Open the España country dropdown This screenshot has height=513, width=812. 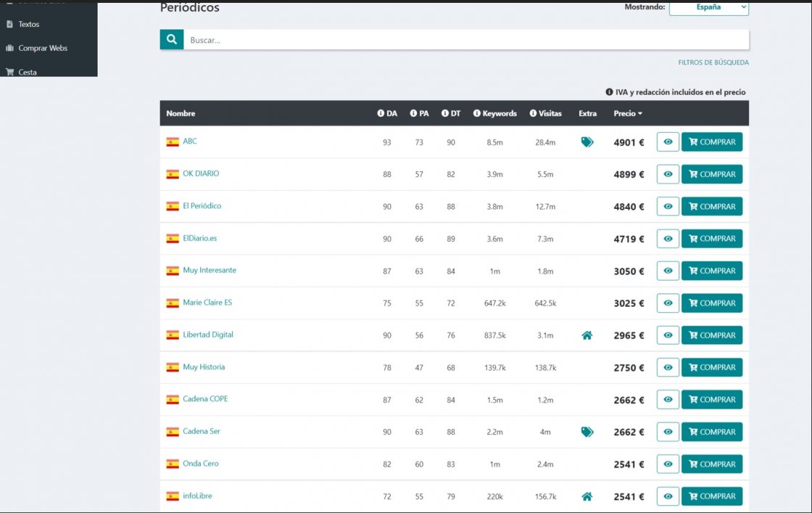(x=709, y=8)
